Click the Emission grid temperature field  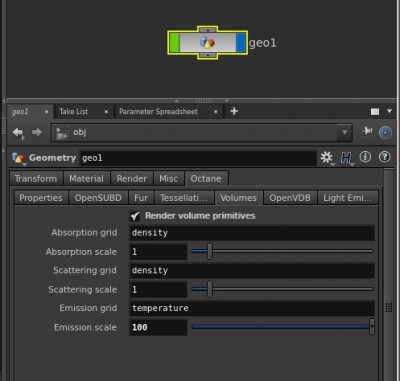pyautogui.click(x=252, y=308)
